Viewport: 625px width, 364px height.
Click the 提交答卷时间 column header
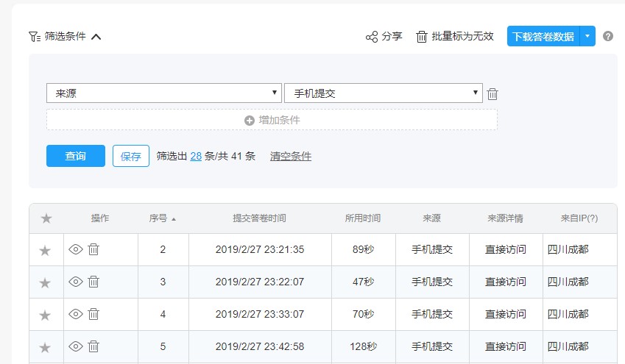[259, 218]
